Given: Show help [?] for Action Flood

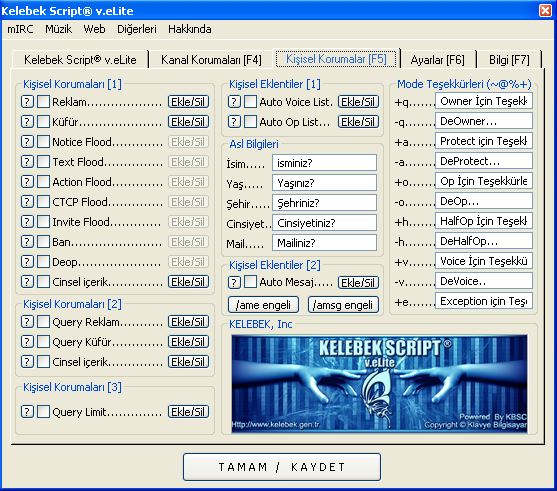Looking at the screenshot, I should pyautogui.click(x=27, y=182).
